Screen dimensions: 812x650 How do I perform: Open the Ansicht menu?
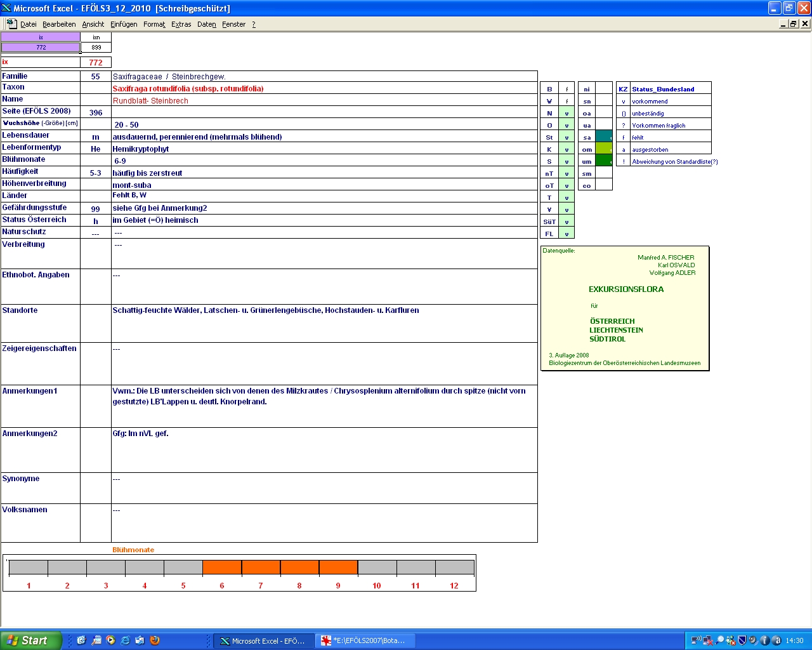(93, 24)
